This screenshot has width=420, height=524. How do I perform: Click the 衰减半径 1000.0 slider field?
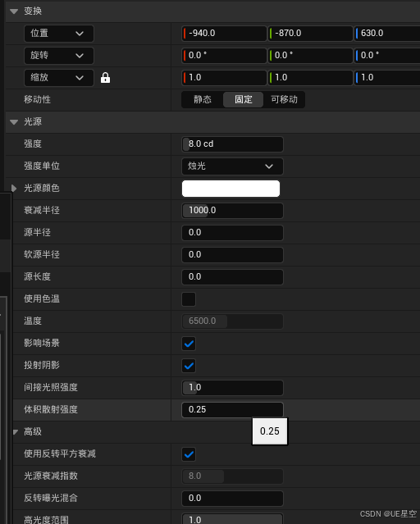(232, 211)
